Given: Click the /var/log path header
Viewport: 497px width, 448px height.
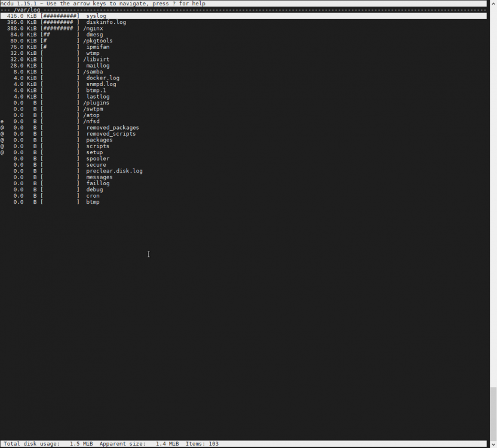Looking at the screenshot, I should [27, 10].
